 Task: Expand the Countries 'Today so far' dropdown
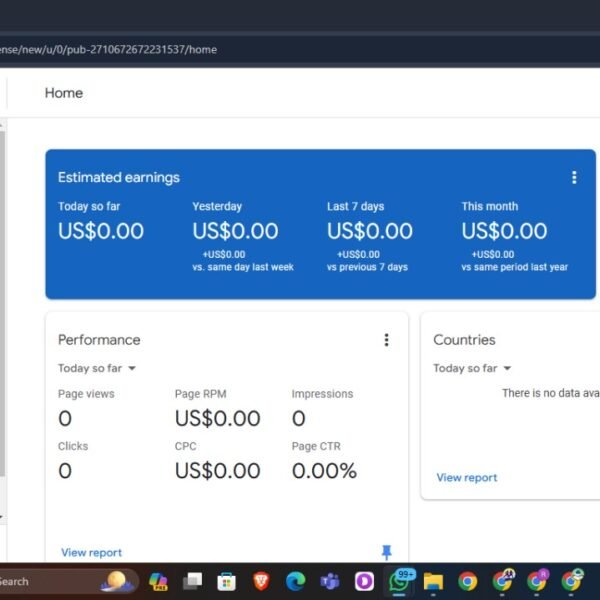(x=472, y=368)
